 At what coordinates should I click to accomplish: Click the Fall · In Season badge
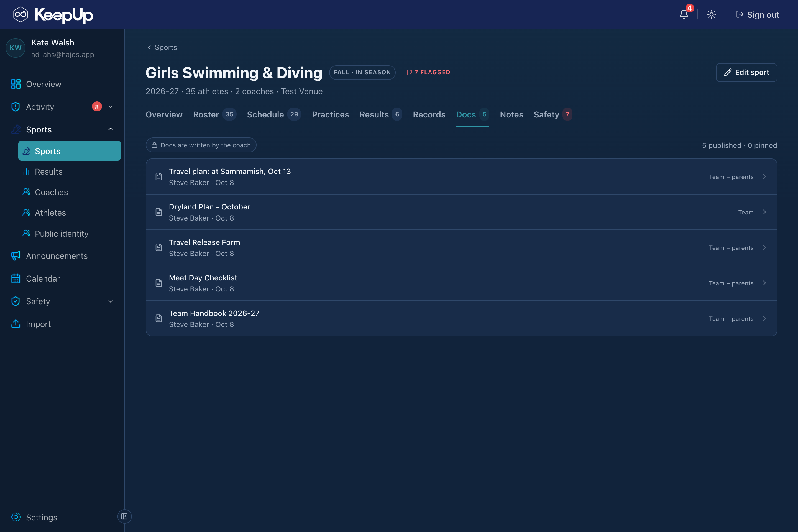pos(362,72)
